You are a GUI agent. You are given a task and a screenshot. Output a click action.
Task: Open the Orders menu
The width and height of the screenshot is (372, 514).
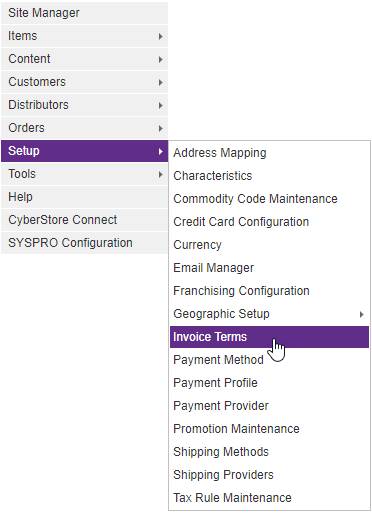click(84, 128)
